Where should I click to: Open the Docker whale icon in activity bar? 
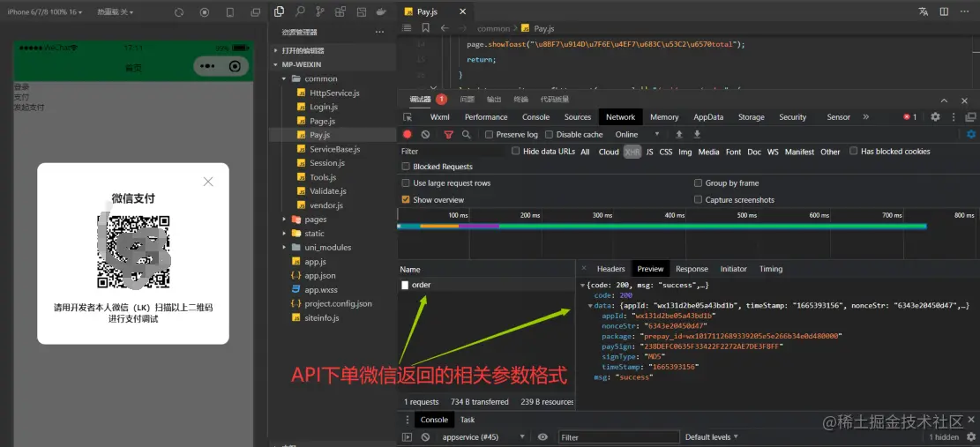pyautogui.click(x=381, y=11)
